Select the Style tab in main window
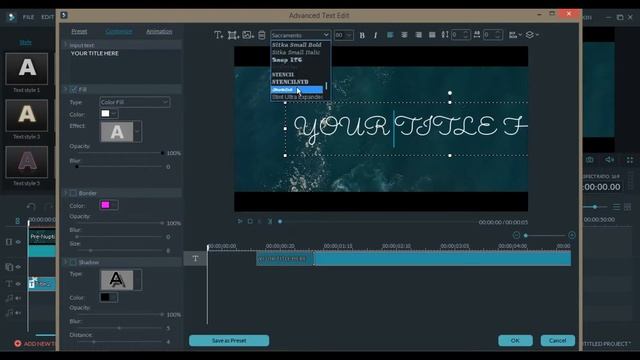The width and height of the screenshot is (640, 360). click(25, 42)
